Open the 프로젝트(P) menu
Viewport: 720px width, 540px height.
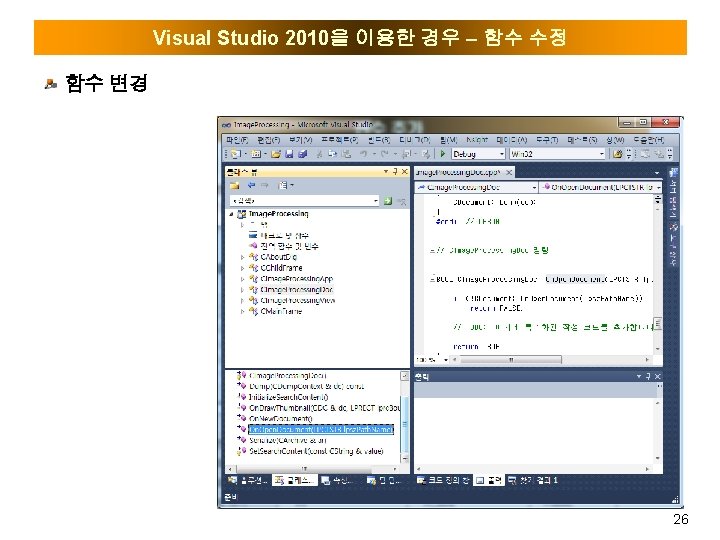click(340, 140)
